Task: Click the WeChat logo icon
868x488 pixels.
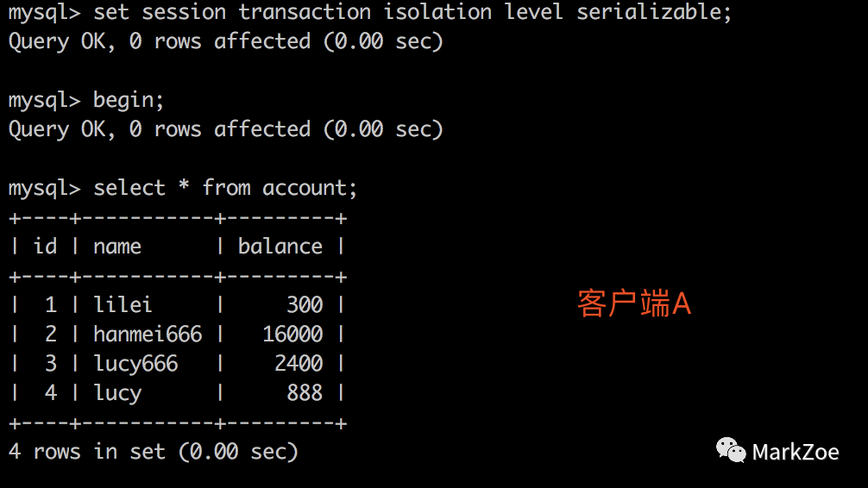Action: [731, 450]
